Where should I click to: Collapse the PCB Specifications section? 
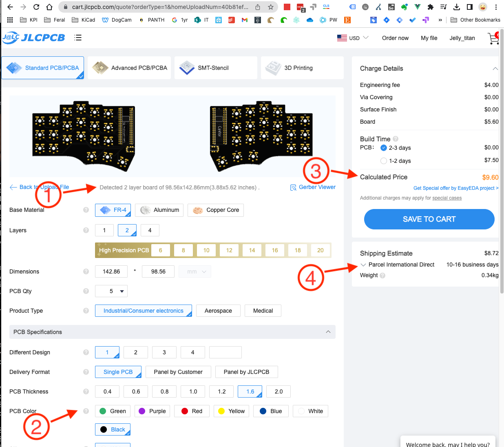(328, 332)
